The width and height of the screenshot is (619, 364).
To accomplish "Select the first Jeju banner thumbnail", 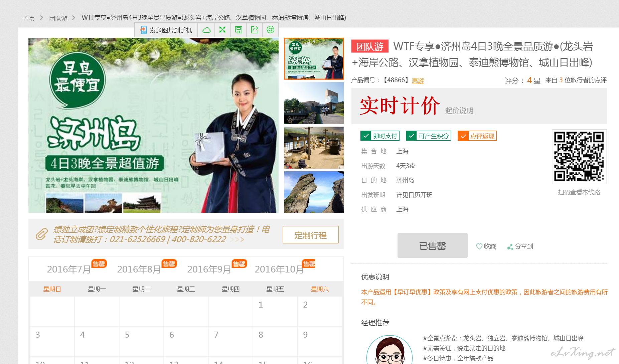I will tap(314, 59).
